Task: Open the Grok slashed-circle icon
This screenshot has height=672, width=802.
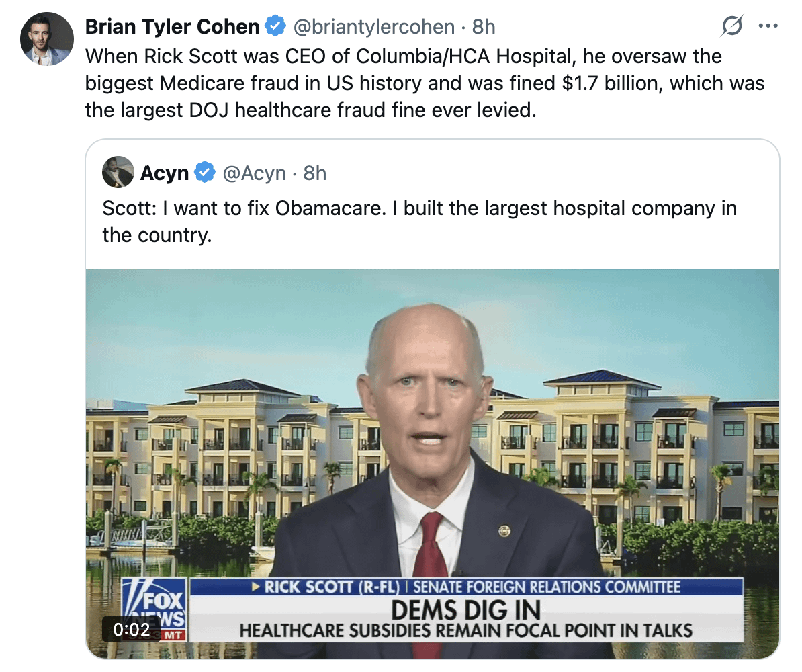Action: [731, 26]
